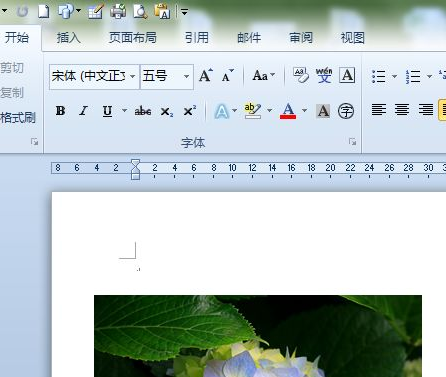This screenshot has height=377, width=446.
Task: Click the indent marker on ruler
Action: click(x=135, y=169)
